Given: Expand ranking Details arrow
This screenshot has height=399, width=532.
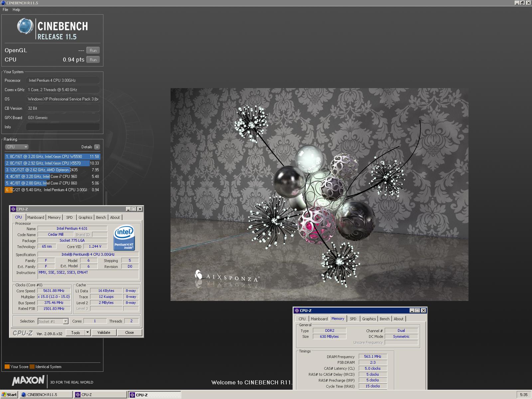Looking at the screenshot, I should (97, 147).
